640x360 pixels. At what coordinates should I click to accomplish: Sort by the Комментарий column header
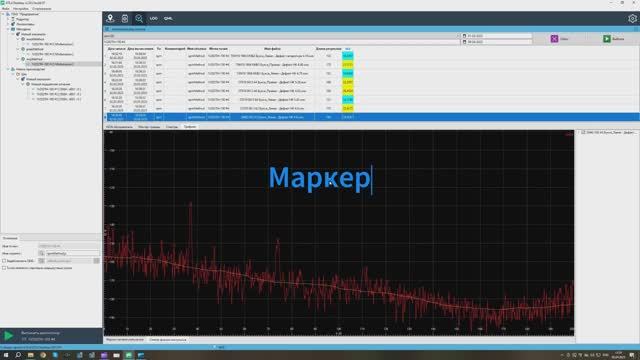click(x=175, y=49)
